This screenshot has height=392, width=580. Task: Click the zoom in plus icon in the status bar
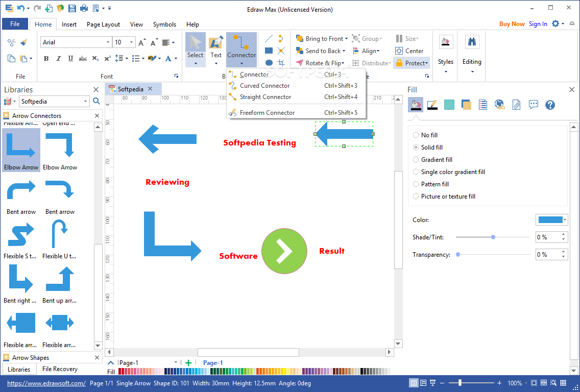[499, 383]
